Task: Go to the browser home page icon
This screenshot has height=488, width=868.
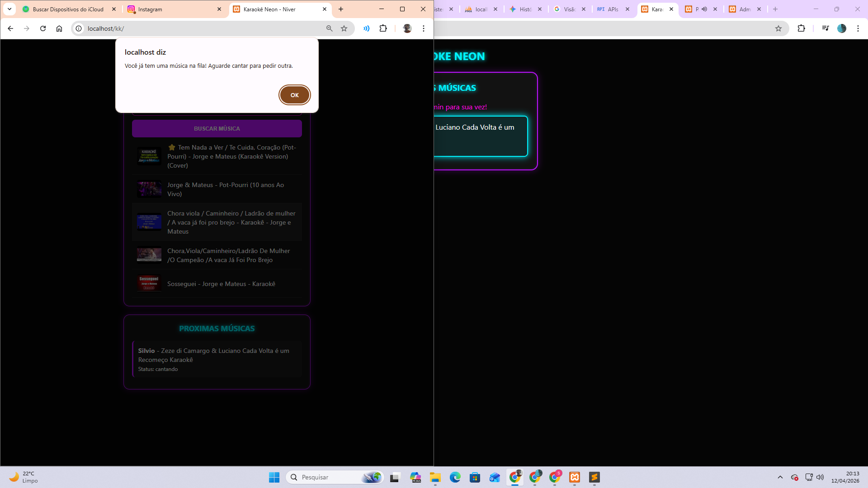Action: pos(59,28)
